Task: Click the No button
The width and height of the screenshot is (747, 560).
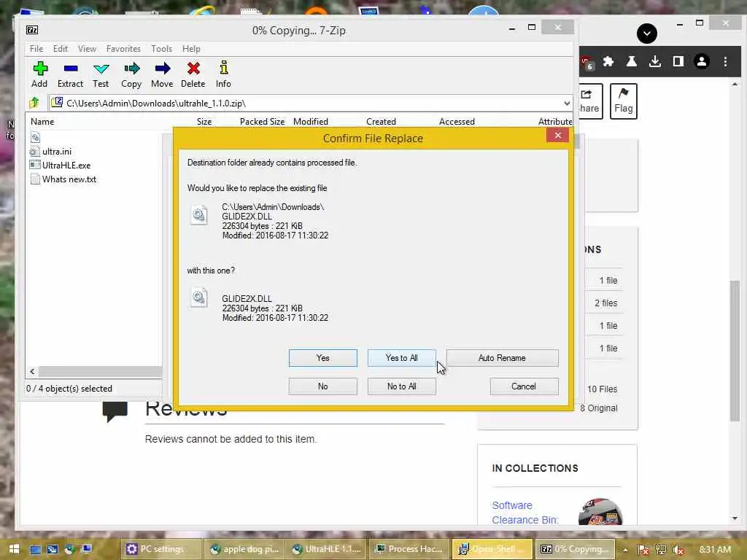Action: click(322, 386)
